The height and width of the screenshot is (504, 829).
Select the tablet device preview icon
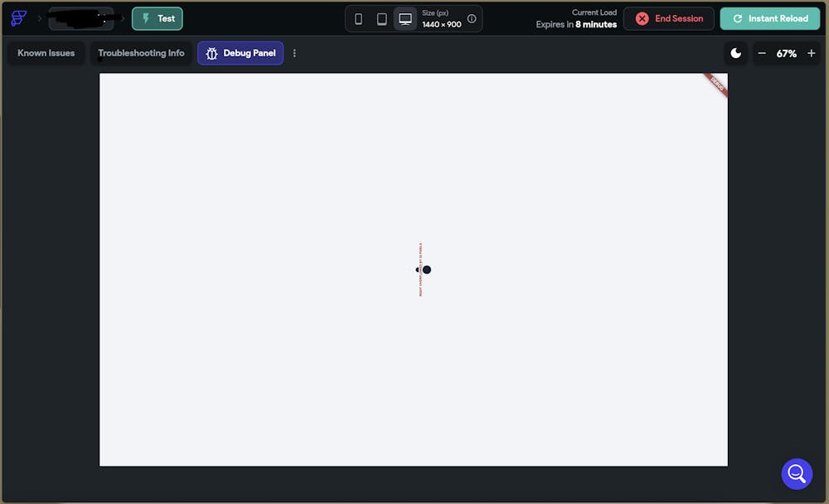pyautogui.click(x=381, y=19)
